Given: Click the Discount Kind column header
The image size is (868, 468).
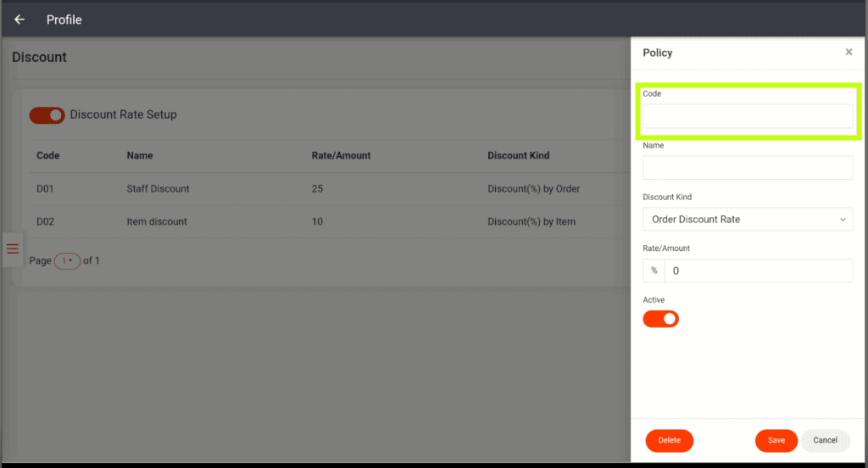Looking at the screenshot, I should coord(518,156).
